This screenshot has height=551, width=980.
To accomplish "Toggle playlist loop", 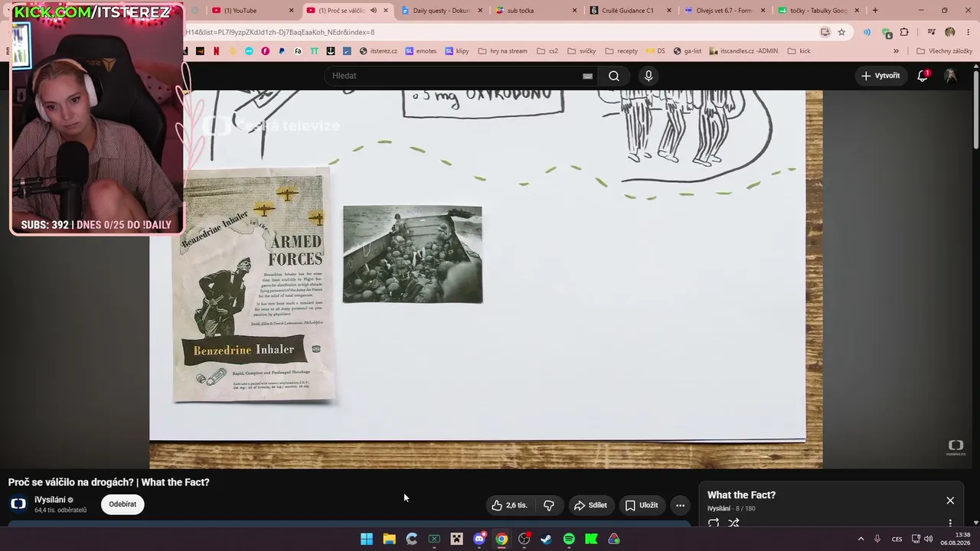I will click(714, 523).
